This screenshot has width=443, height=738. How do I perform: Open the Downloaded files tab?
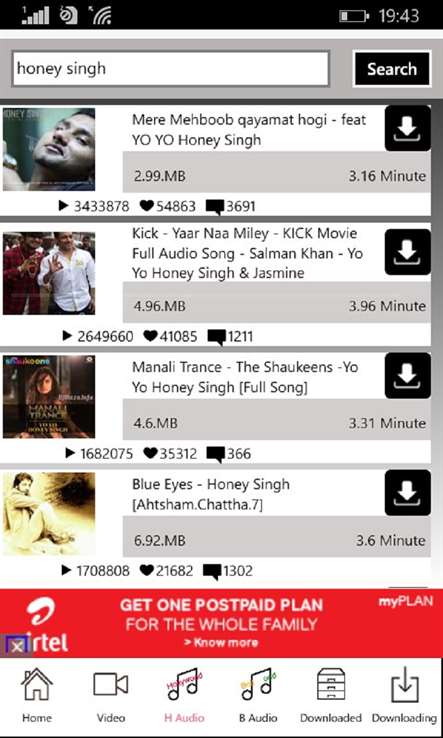tap(331, 695)
